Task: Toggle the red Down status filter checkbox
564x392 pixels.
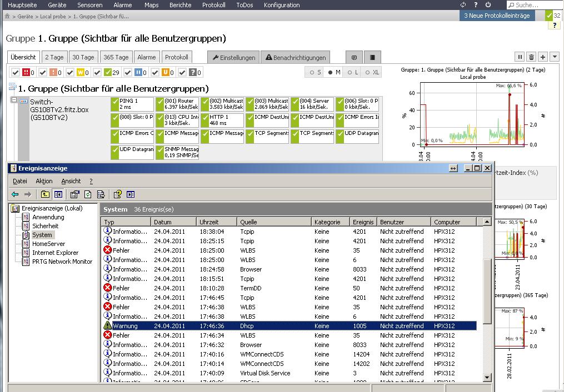Action: click(15, 73)
